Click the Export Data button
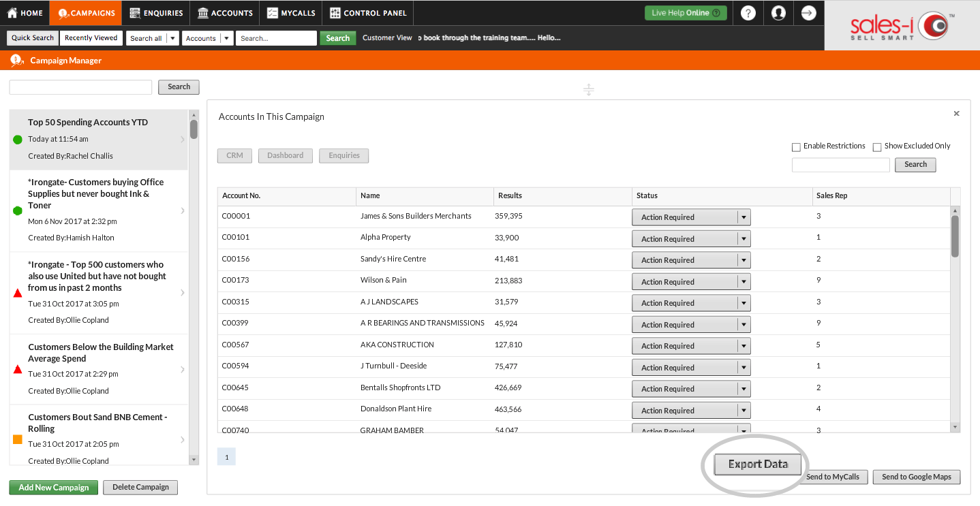 pyautogui.click(x=758, y=464)
